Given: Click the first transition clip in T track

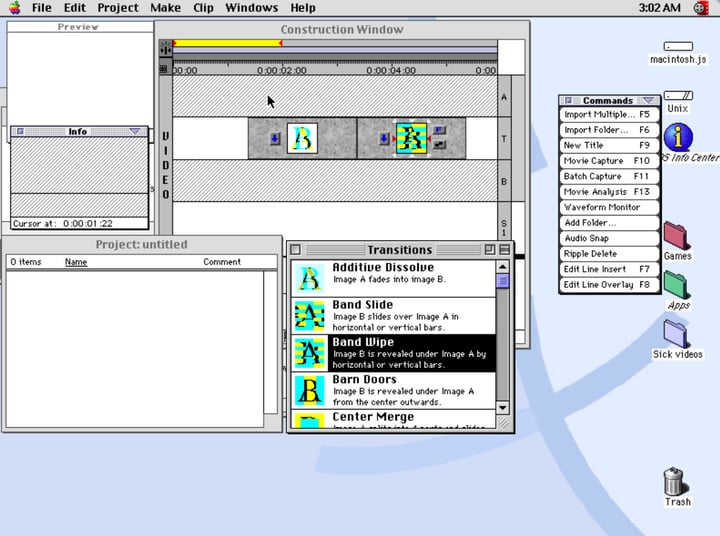Looking at the screenshot, I should 303,138.
